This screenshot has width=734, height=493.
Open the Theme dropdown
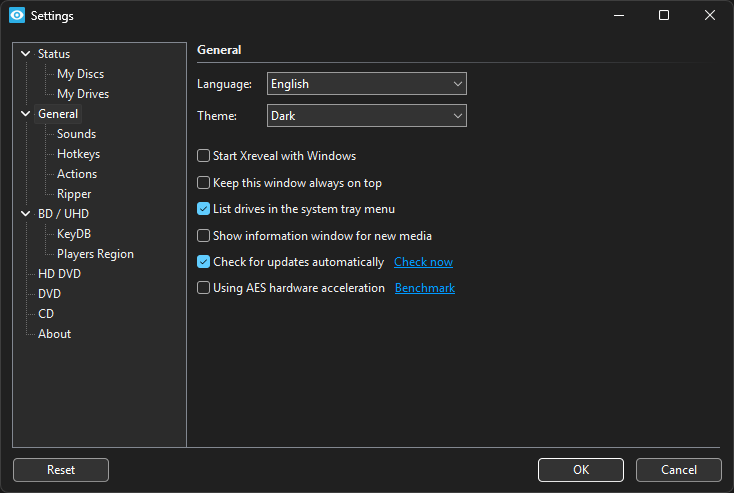(366, 116)
